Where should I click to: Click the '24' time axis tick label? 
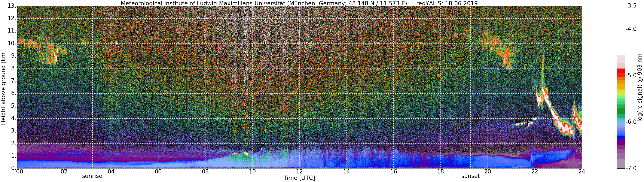[x=582, y=172]
